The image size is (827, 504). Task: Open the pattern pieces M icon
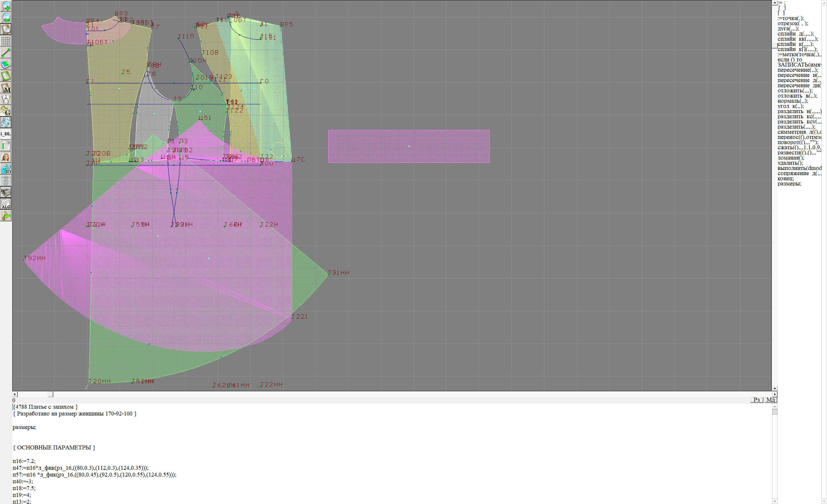pyautogui.click(x=6, y=88)
